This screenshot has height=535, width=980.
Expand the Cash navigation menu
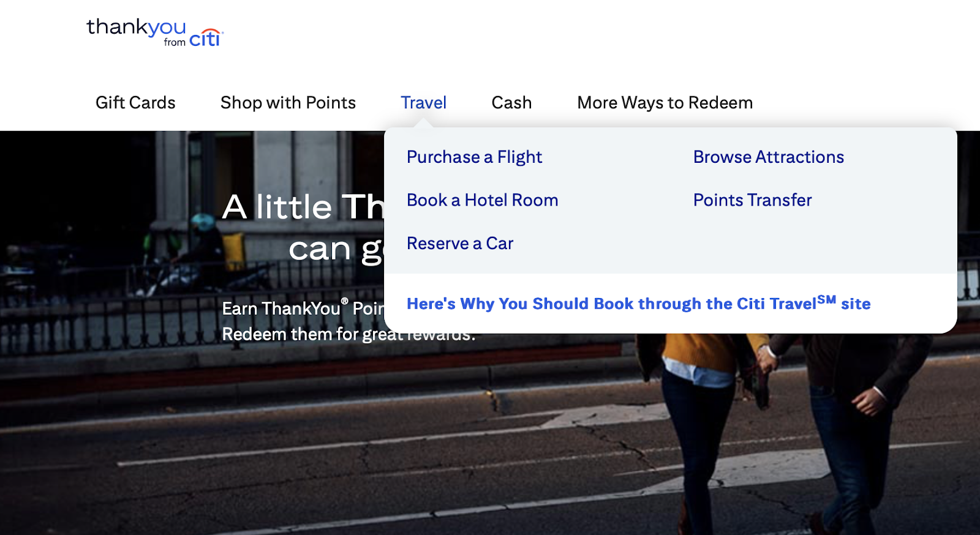click(511, 103)
